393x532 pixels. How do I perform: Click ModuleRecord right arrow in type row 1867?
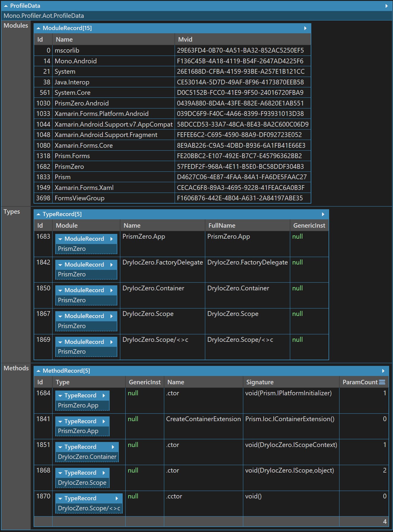(x=112, y=316)
